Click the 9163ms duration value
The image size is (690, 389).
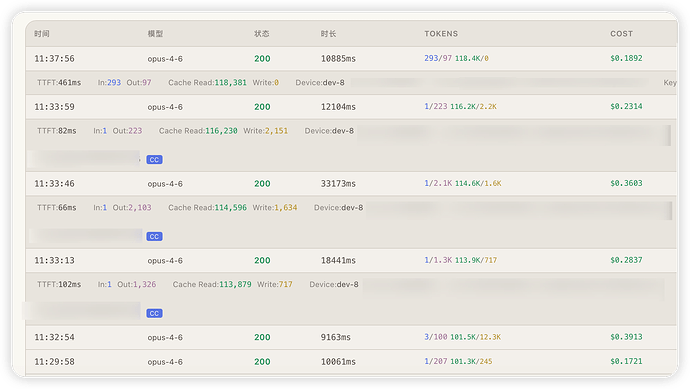pos(336,338)
